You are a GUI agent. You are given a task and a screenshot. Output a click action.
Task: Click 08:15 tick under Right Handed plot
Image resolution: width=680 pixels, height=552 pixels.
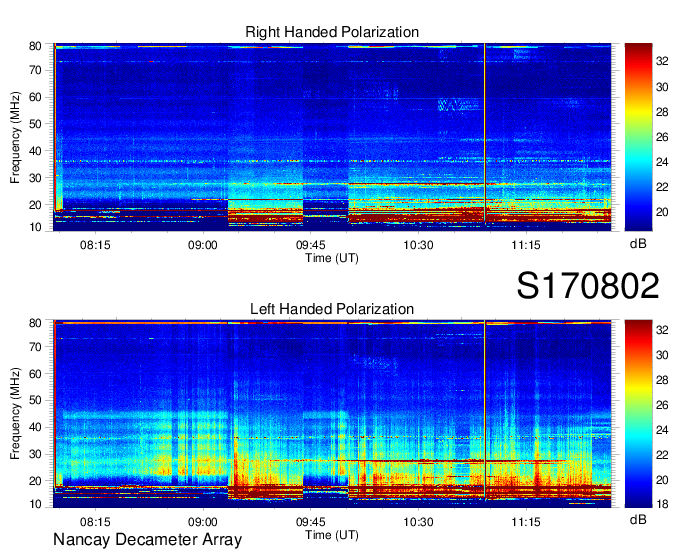95,245
